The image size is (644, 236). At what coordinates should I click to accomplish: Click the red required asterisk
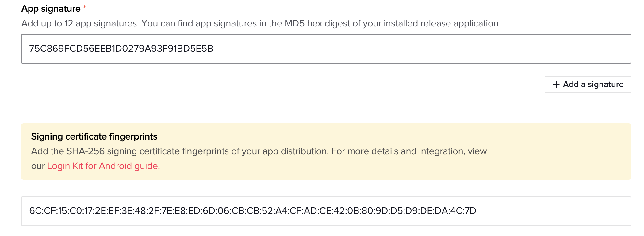click(x=85, y=7)
